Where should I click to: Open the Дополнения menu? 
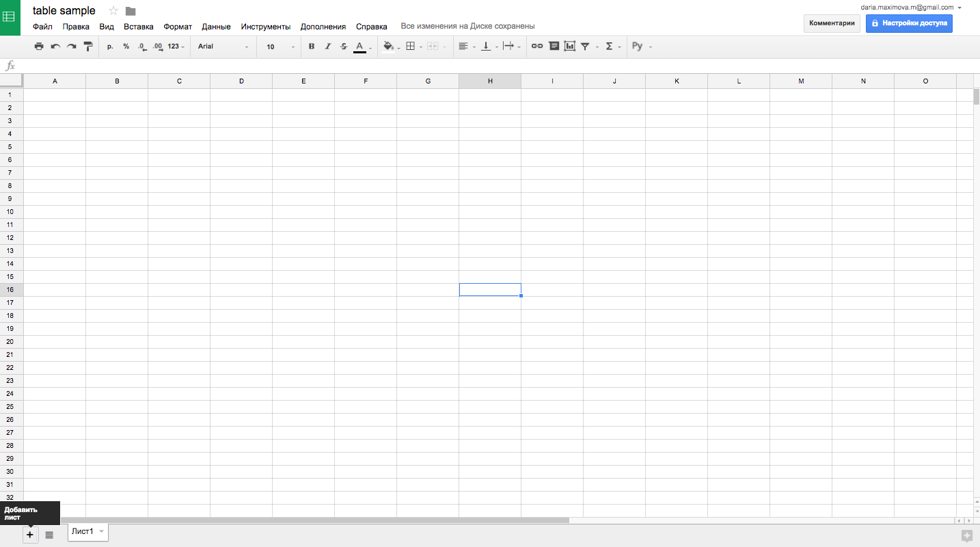tap(323, 27)
